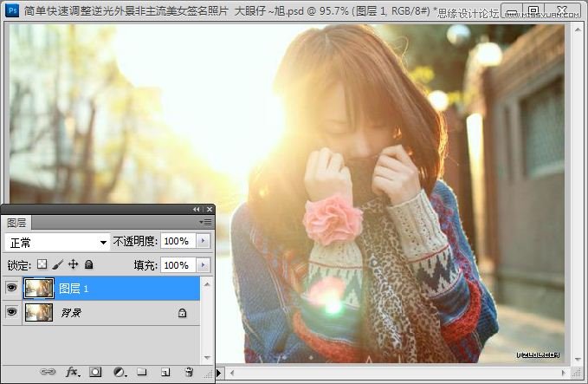Maximize the document window
588x384 pixels.
[533, 10]
